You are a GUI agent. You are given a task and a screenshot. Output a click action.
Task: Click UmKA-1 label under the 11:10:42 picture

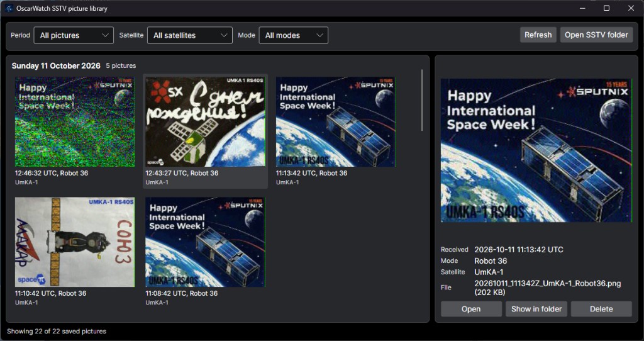[26, 303]
